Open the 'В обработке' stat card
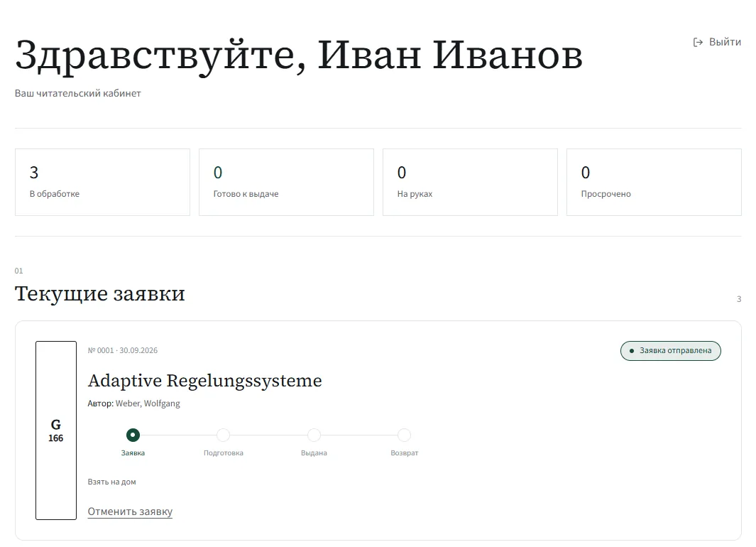This screenshot has height=547, width=756. [x=103, y=183]
